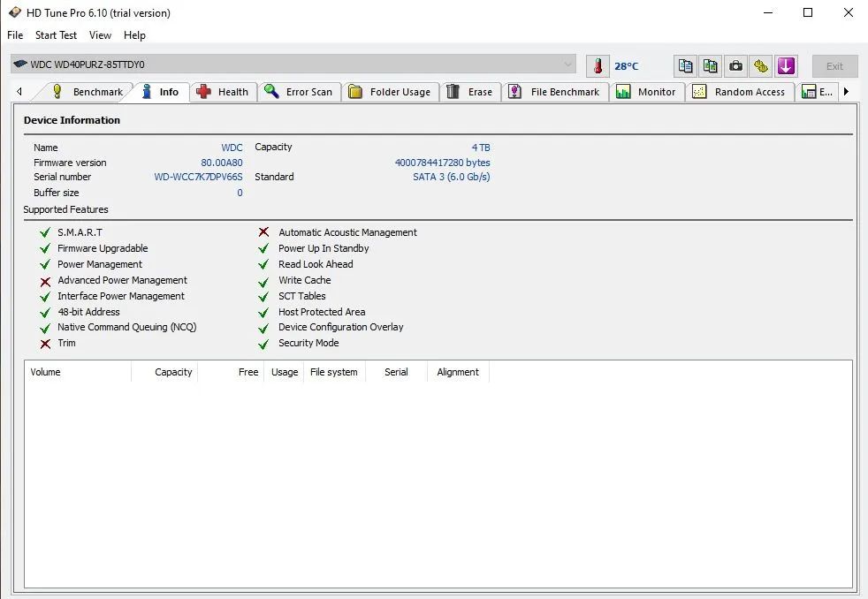
Task: Click the 4000784417280 bytes value
Action: point(442,163)
